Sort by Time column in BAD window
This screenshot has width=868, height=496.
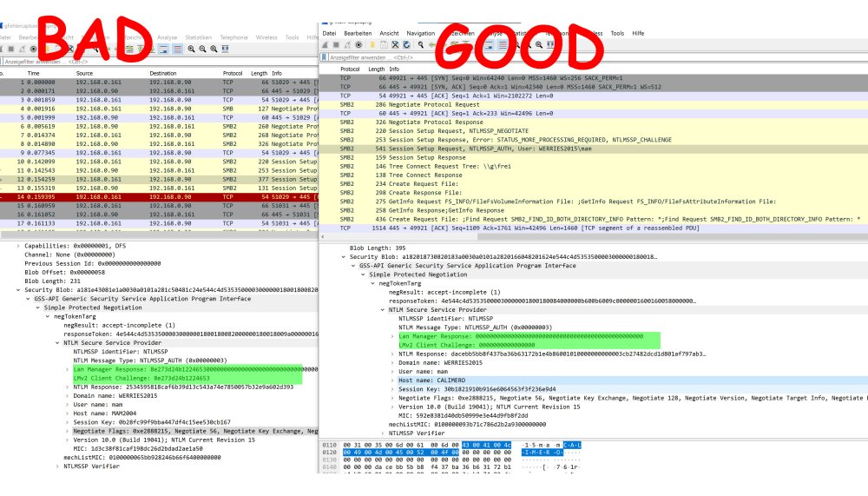click(33, 73)
